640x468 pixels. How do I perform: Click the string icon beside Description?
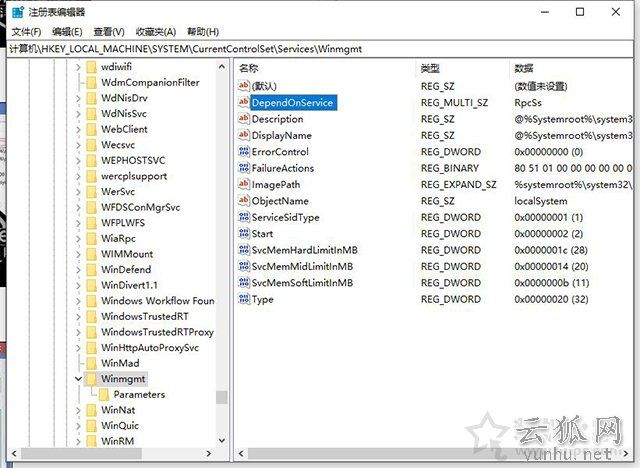tap(244, 119)
